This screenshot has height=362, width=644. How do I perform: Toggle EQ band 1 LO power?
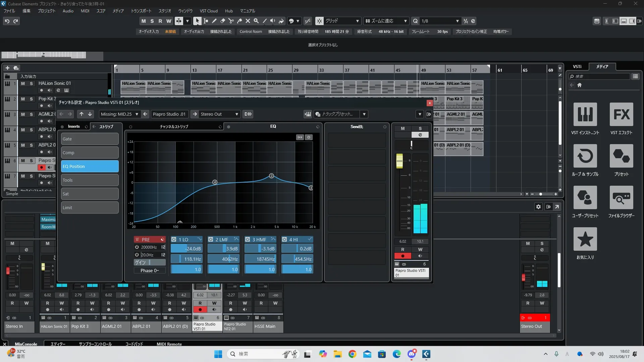174,239
